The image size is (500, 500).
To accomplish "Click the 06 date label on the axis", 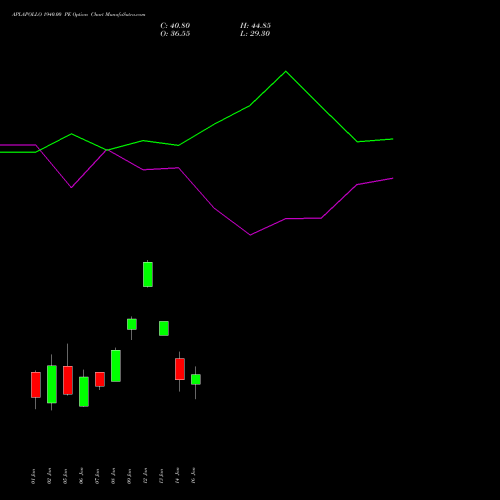I will point(81,476).
